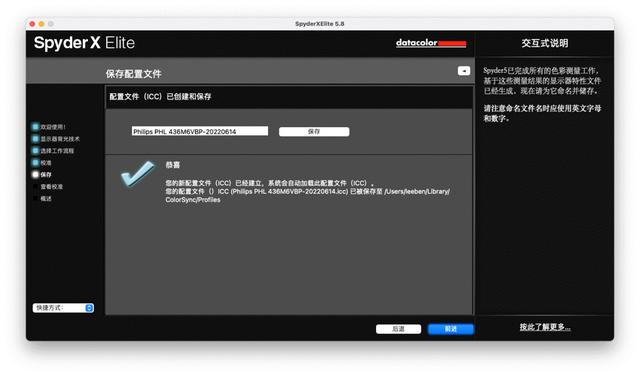Viewport: 640px width, 375px height.
Task: Select the 显示器背光技术 sidebar step label
Action: coord(60,139)
